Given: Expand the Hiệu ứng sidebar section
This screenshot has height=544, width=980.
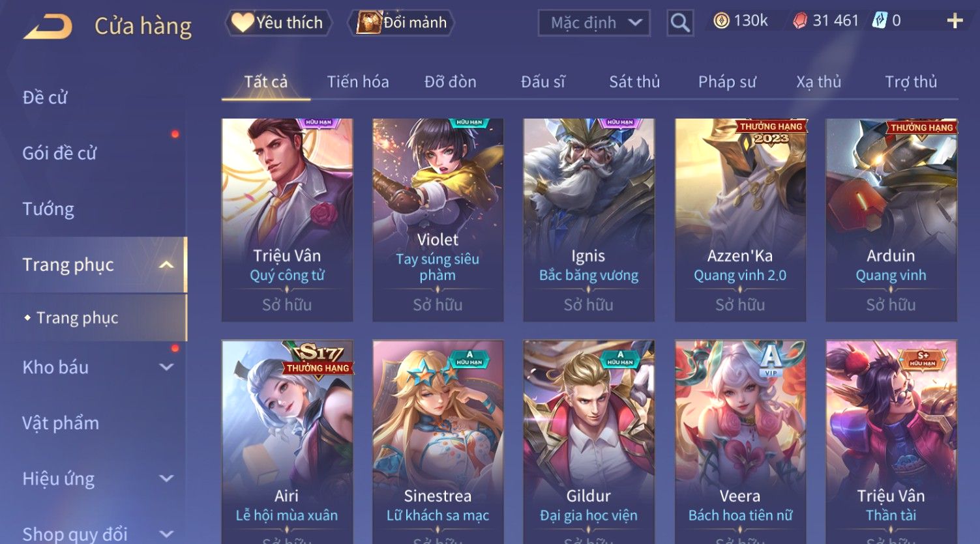Looking at the screenshot, I should click(166, 478).
